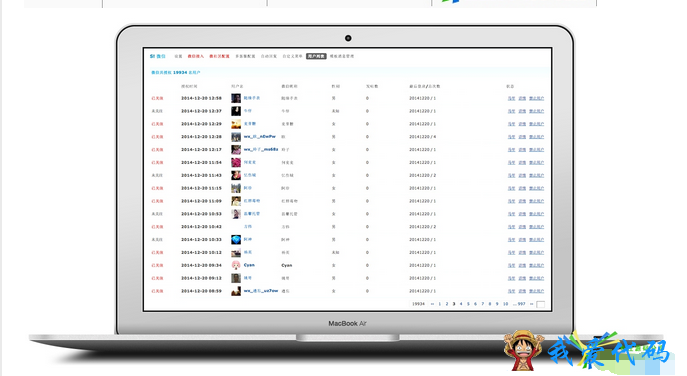Click the site logo at top-left of the page
The height and width of the screenshot is (376, 687).
pyautogui.click(x=157, y=56)
